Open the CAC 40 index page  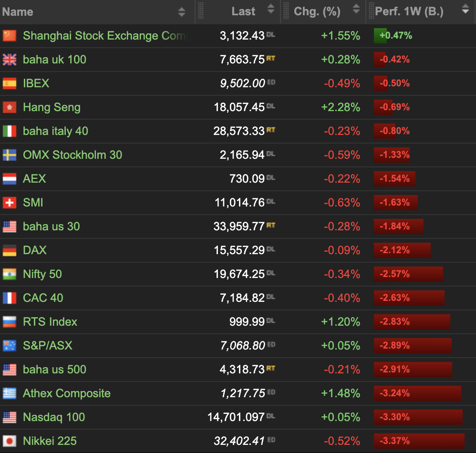[x=43, y=298]
